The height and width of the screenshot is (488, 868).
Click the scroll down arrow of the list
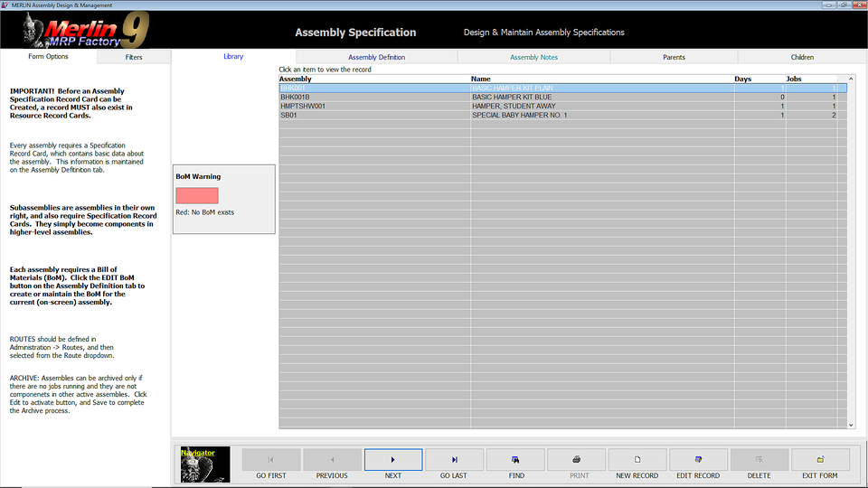(x=851, y=424)
